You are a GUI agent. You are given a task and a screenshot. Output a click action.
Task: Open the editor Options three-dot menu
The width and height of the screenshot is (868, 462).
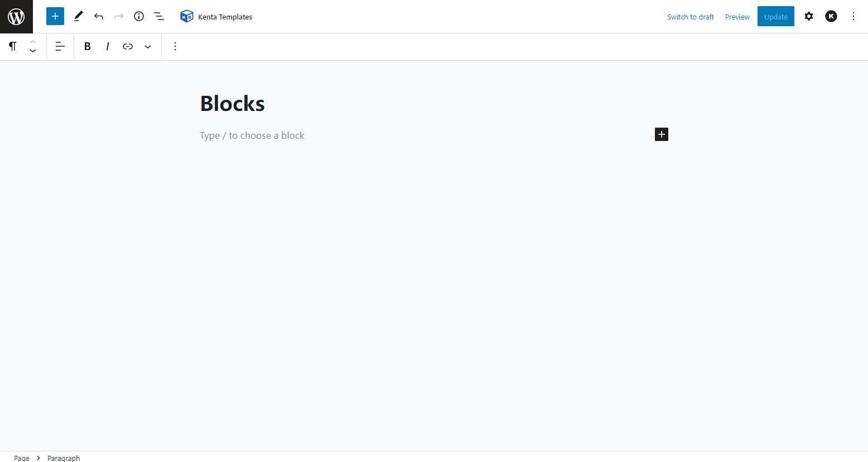853,16
